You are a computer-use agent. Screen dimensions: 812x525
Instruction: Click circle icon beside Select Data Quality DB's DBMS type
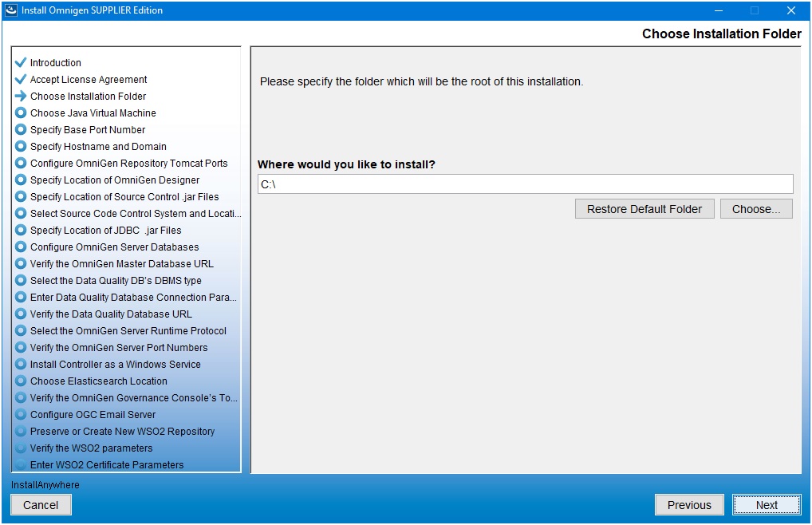21,280
